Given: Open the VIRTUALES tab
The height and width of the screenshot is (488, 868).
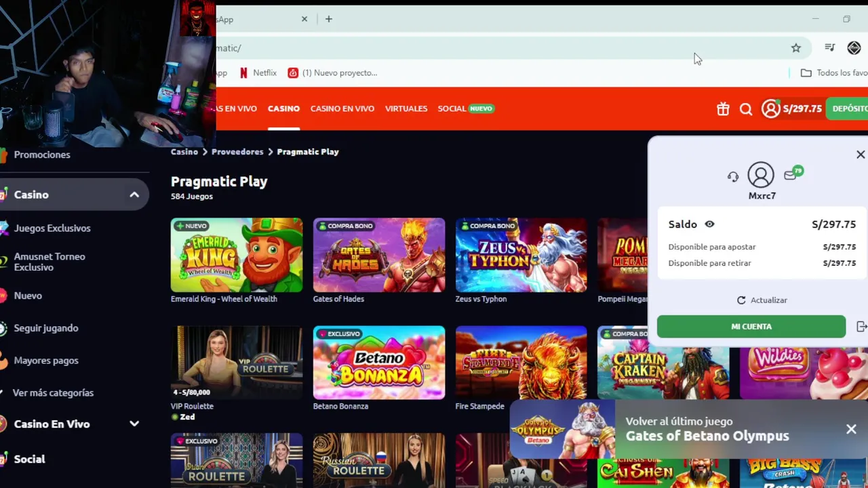Looking at the screenshot, I should pos(406,108).
